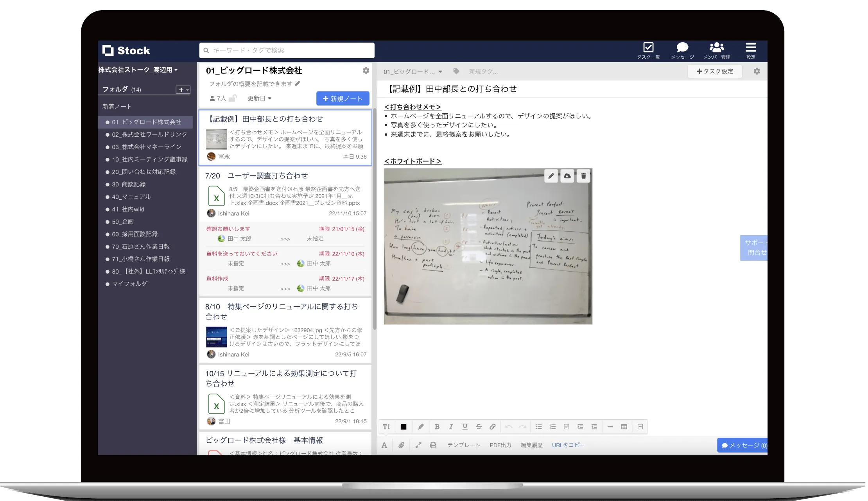
Task: Open the black text color swatch
Action: (404, 427)
